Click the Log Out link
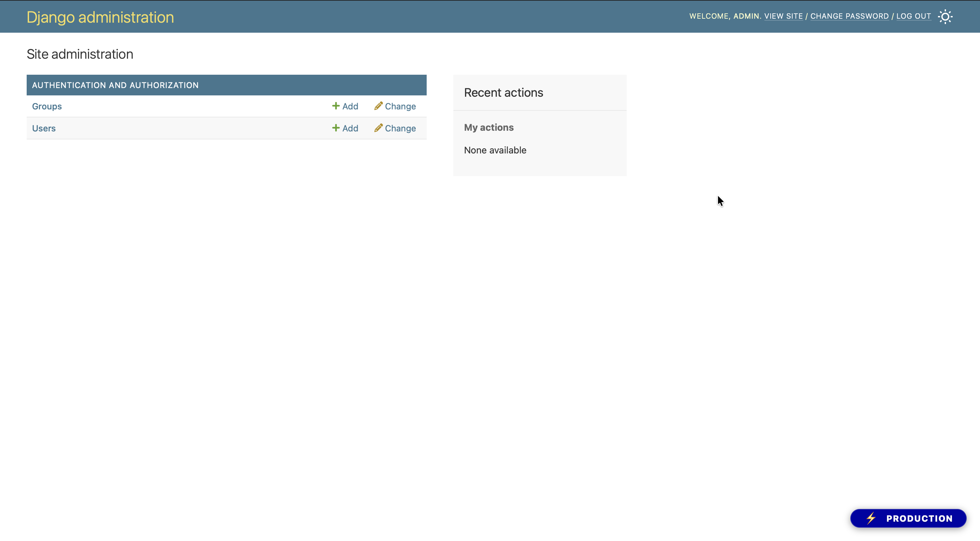 [913, 16]
